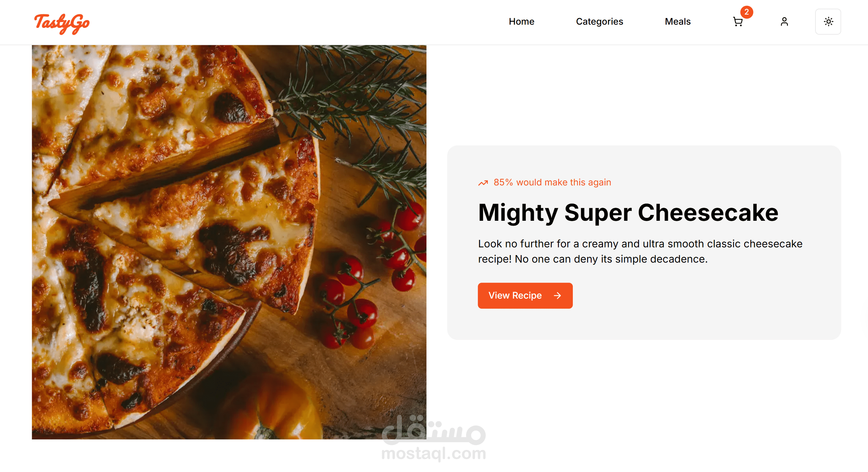This screenshot has width=868, height=472.
Task: Toggle the light/dark theme sun button
Action: (828, 22)
